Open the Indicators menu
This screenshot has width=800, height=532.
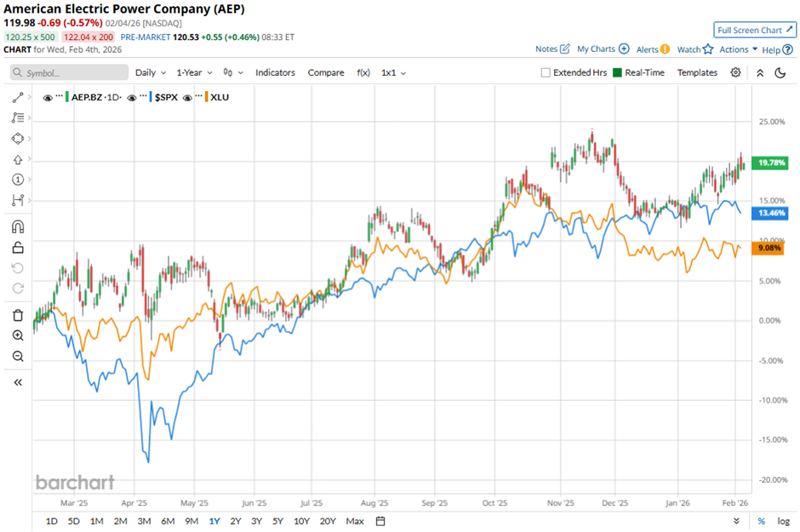click(x=275, y=73)
